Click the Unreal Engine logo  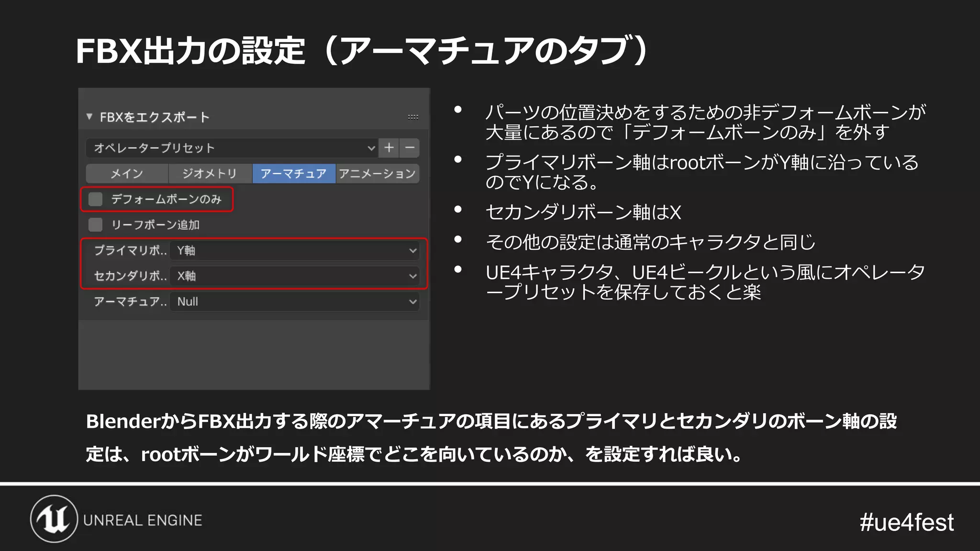click(x=54, y=519)
